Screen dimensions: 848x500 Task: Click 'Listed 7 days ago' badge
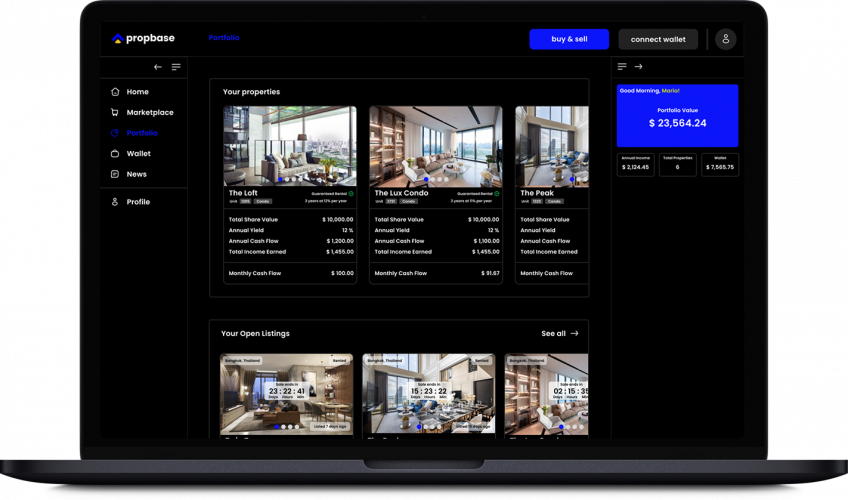click(x=330, y=426)
